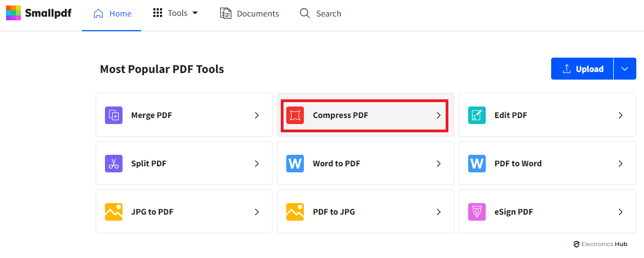Click the PDF to Word icon

[477, 164]
